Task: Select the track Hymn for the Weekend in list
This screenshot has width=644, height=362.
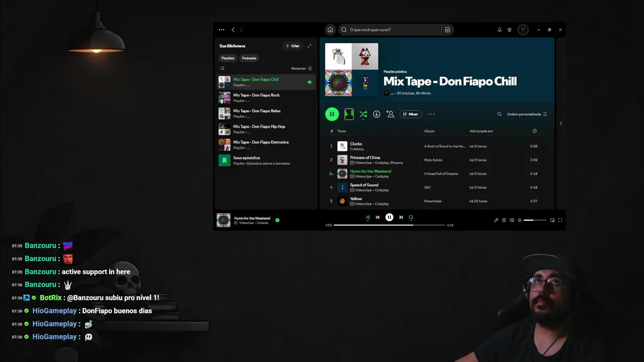Action: click(370, 171)
